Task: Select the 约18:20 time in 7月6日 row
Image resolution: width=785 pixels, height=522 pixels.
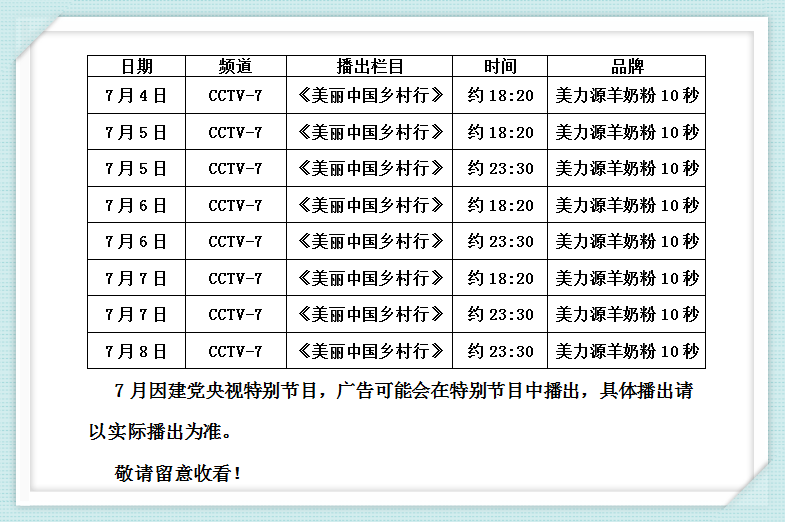Action: point(500,205)
